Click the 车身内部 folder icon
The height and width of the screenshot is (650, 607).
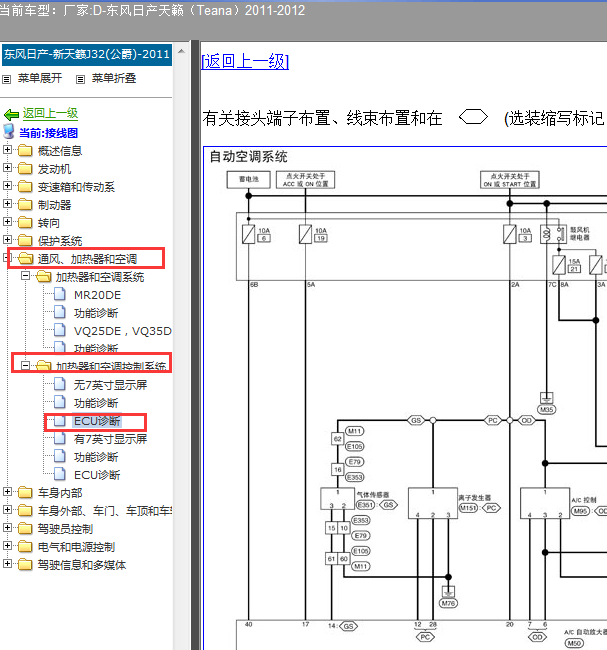(x=25, y=492)
